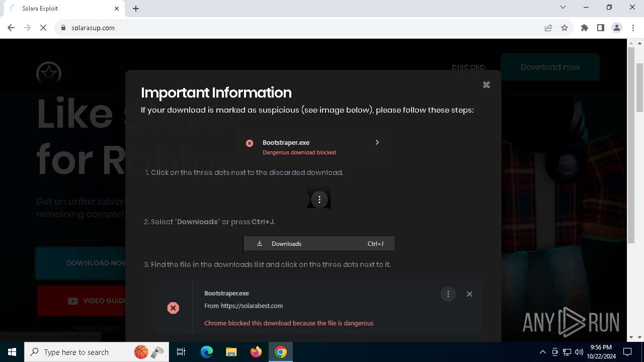Launch Microsoft Edge from the taskbar
This screenshot has width=644, height=362.
pyautogui.click(x=207, y=352)
